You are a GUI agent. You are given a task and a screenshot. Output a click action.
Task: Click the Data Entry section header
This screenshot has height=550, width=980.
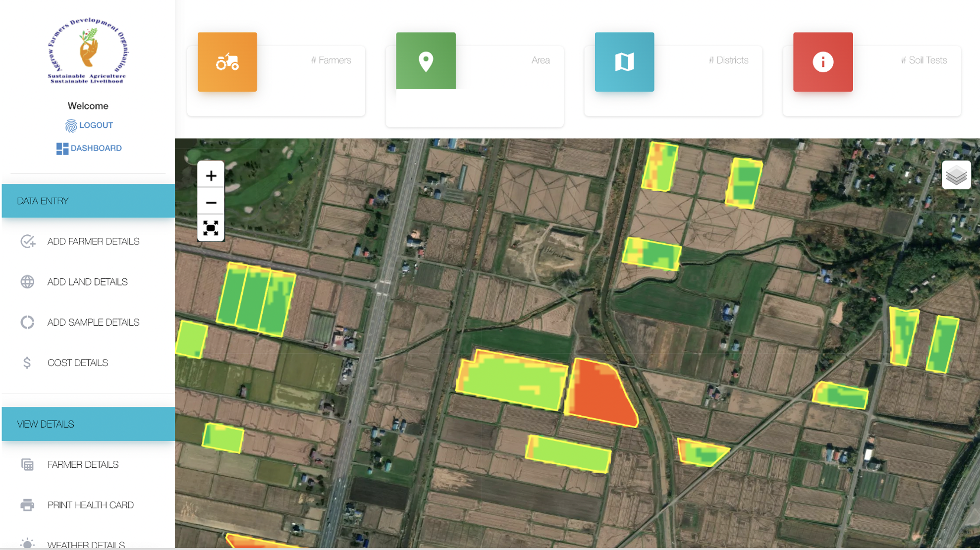pyautogui.click(x=88, y=201)
